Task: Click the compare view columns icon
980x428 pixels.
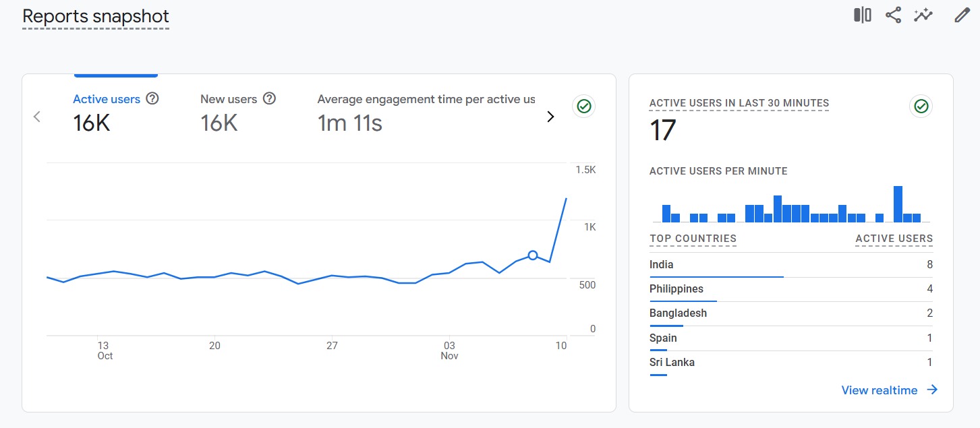Action: point(862,15)
